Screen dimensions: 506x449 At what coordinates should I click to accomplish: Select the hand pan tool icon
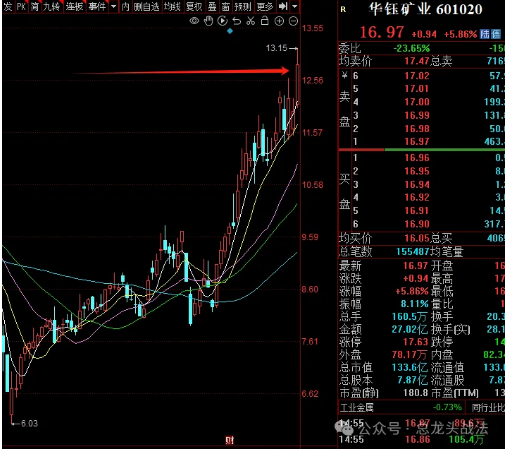tap(208, 21)
